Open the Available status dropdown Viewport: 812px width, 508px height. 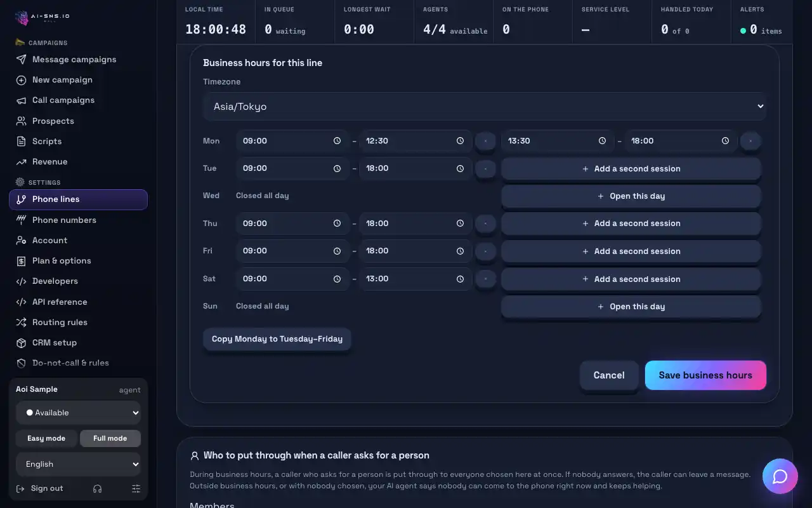(x=79, y=413)
